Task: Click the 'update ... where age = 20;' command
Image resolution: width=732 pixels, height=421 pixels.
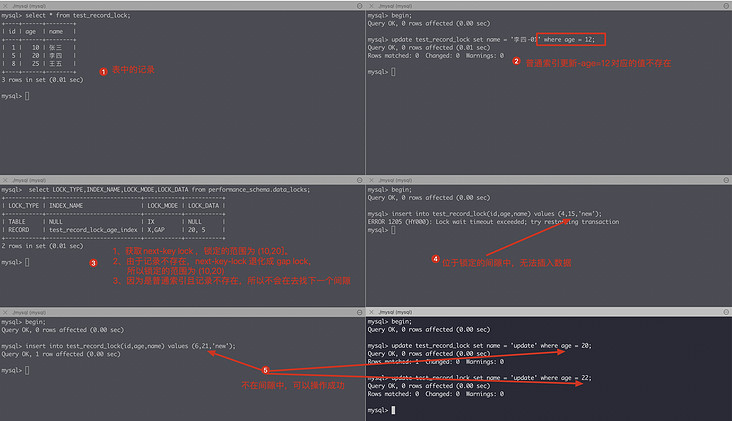Action: pos(491,346)
